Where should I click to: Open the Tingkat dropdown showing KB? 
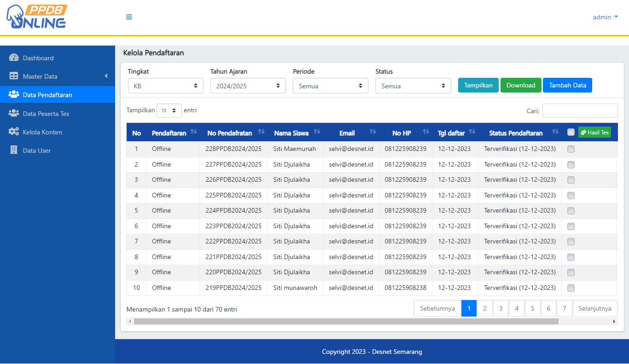point(166,86)
